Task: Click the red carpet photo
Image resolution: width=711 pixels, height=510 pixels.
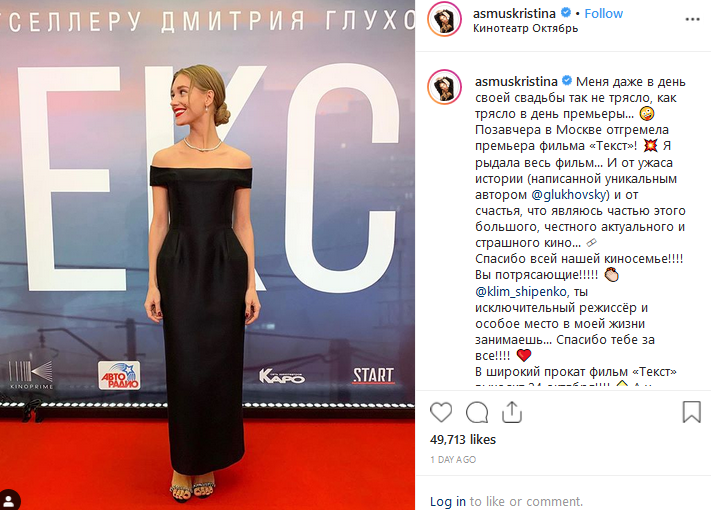Action: 207,255
